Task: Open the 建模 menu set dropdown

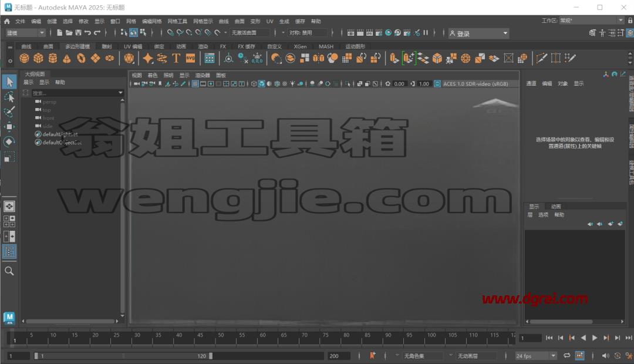Action: [25, 33]
